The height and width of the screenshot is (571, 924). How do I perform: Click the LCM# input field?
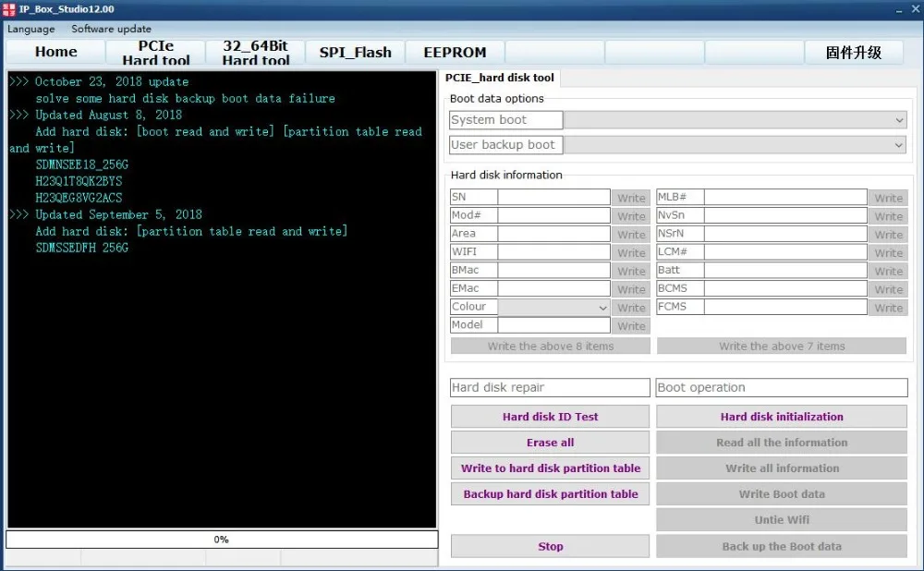(785, 251)
